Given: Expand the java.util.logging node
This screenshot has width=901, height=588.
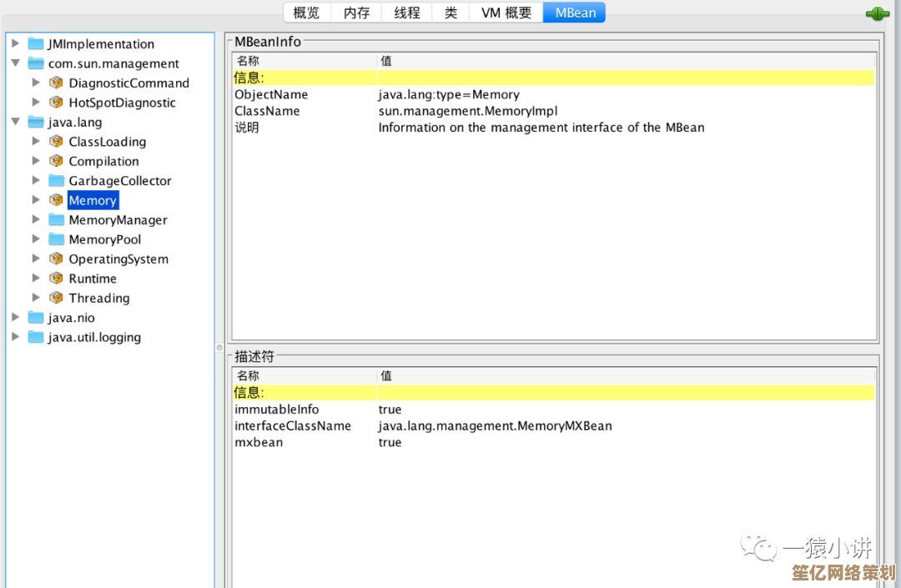Looking at the screenshot, I should pos(16,337).
